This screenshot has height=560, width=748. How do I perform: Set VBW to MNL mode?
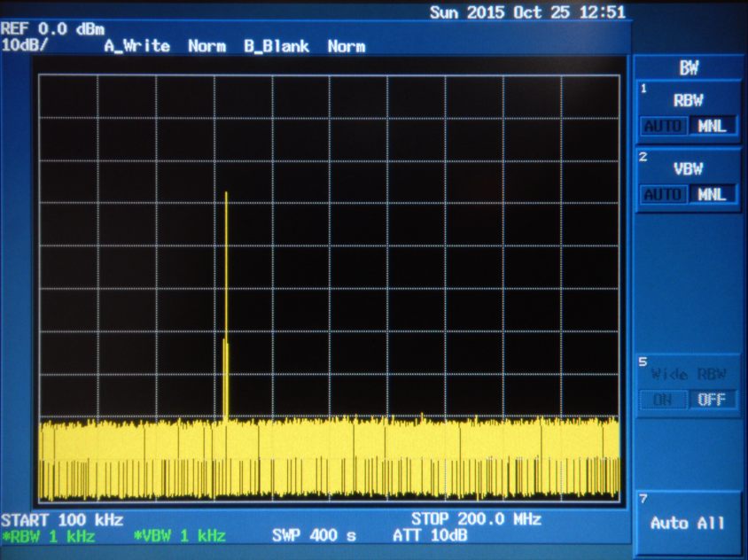(x=713, y=195)
